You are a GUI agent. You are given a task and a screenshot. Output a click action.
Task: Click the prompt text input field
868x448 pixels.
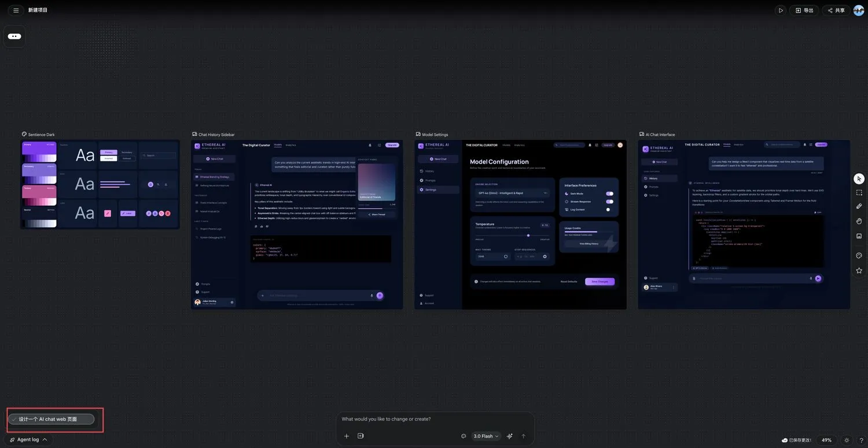click(435, 419)
